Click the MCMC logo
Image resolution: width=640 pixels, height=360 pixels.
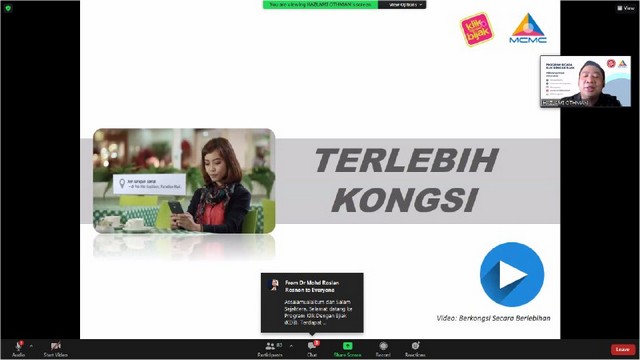click(x=528, y=28)
